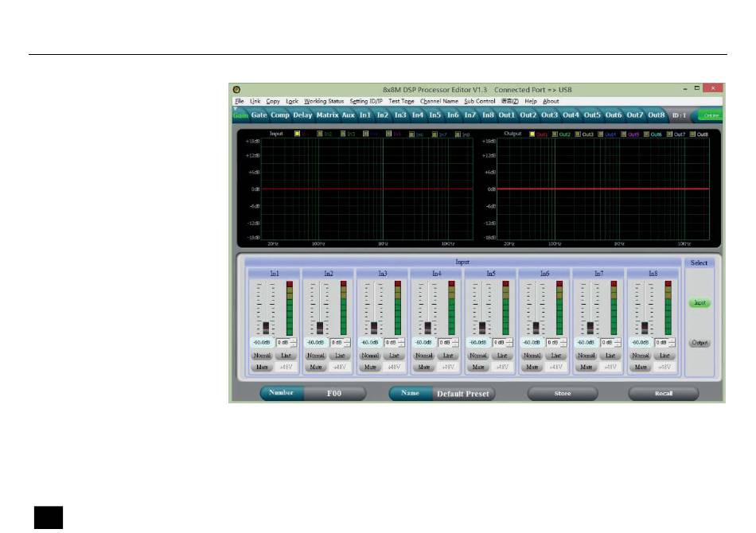Toggle the Out2 curve checkbox in Output graph

(x=555, y=134)
